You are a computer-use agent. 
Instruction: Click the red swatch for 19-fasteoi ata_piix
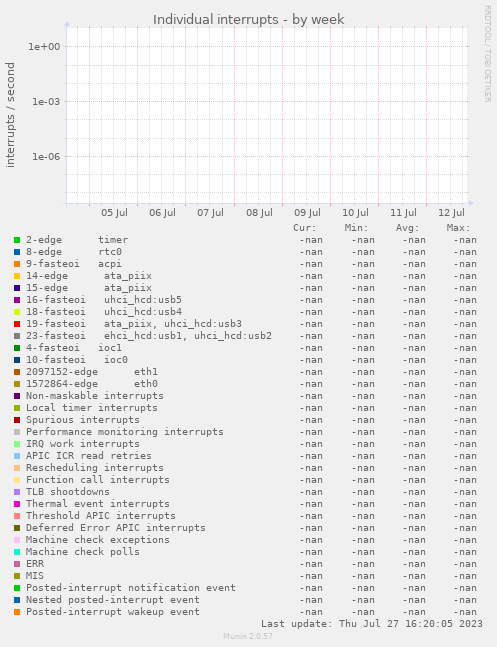(17, 324)
